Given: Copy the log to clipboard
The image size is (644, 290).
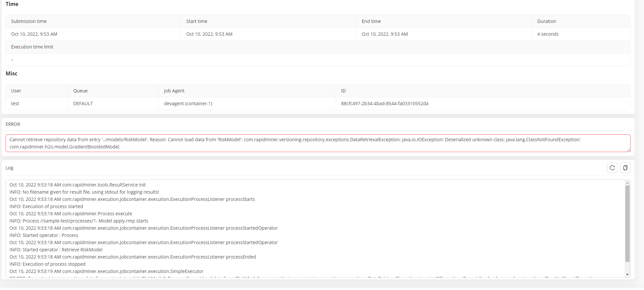Looking at the screenshot, I should (625, 168).
